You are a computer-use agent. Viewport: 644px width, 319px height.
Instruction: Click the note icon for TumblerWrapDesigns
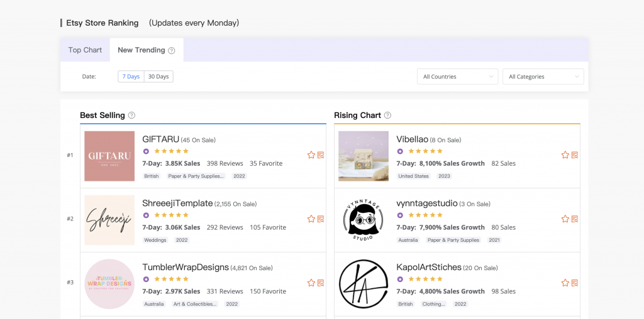point(320,283)
